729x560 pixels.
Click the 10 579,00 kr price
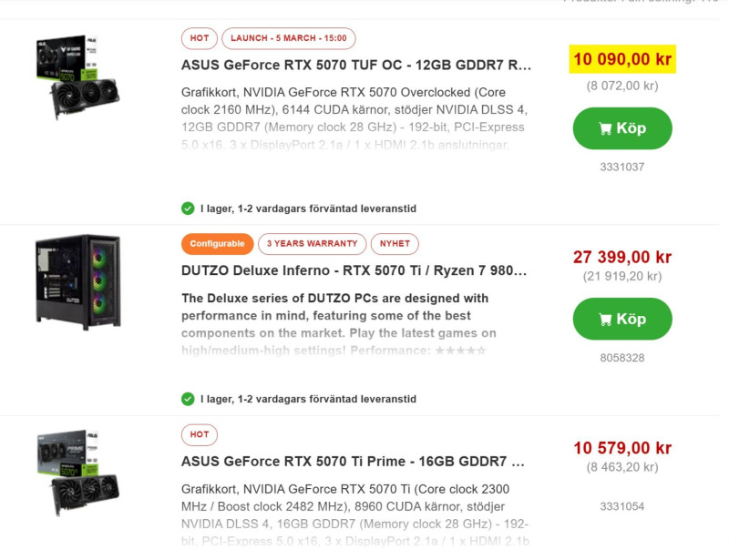pyautogui.click(x=622, y=448)
